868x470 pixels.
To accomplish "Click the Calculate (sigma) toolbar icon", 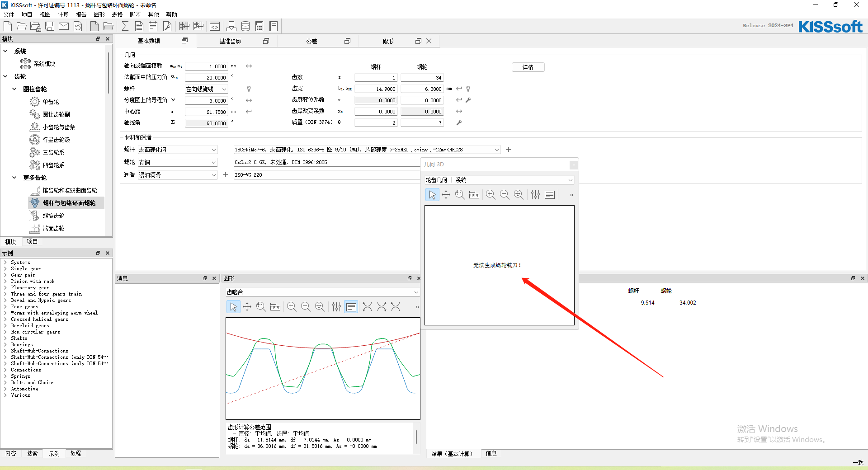I will (125, 26).
